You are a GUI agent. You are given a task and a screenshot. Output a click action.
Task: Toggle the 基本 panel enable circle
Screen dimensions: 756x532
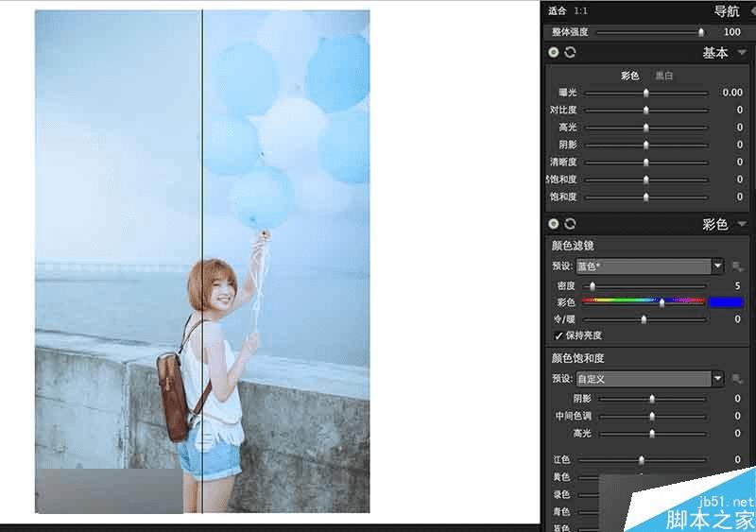[x=554, y=52]
